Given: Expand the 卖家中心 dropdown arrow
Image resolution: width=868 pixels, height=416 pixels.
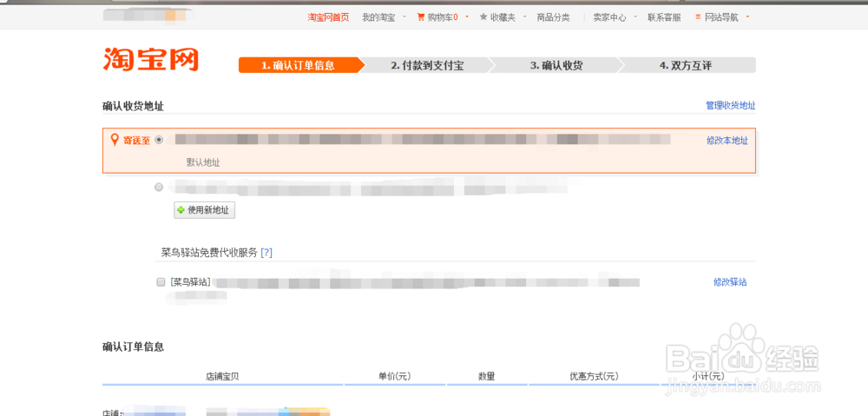Looking at the screenshot, I should pyautogui.click(x=635, y=17).
